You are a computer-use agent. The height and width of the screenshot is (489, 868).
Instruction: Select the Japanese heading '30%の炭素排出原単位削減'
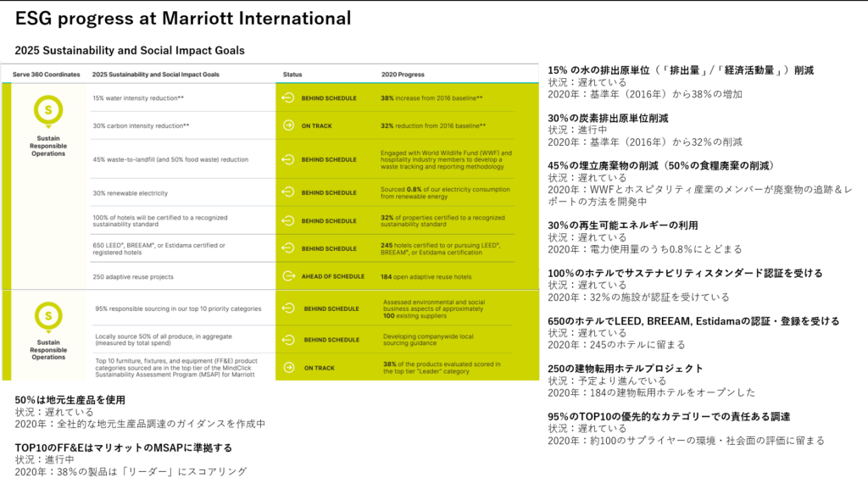pos(608,118)
